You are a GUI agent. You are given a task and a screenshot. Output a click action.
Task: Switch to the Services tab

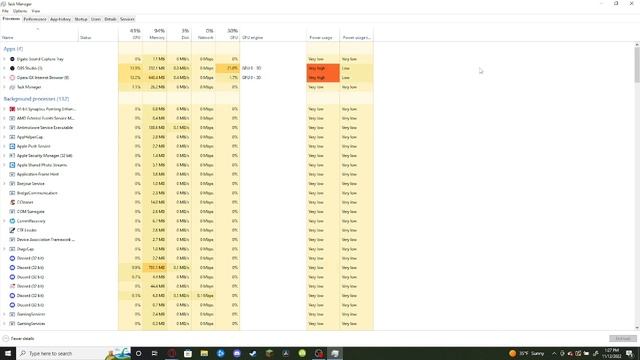click(x=127, y=19)
